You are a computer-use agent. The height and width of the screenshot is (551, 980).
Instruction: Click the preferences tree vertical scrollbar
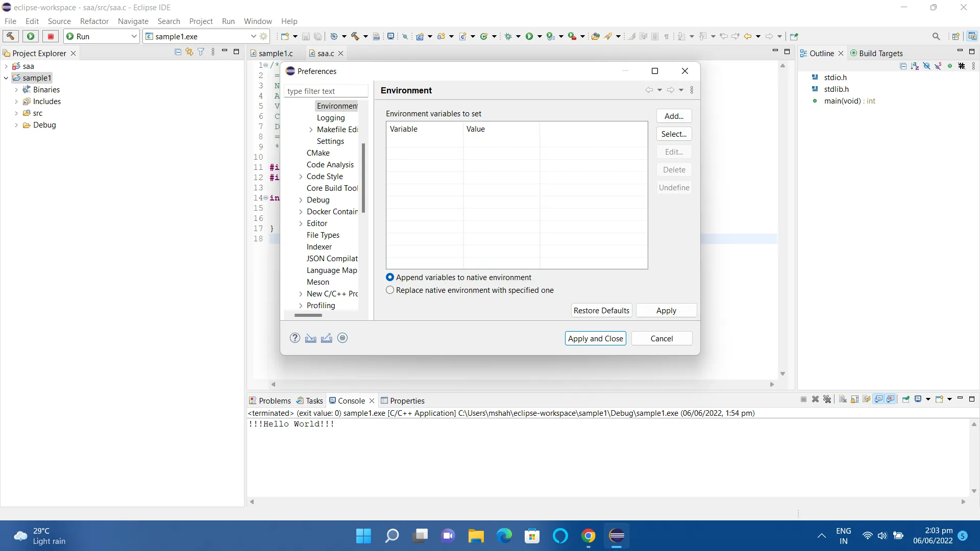(x=363, y=179)
